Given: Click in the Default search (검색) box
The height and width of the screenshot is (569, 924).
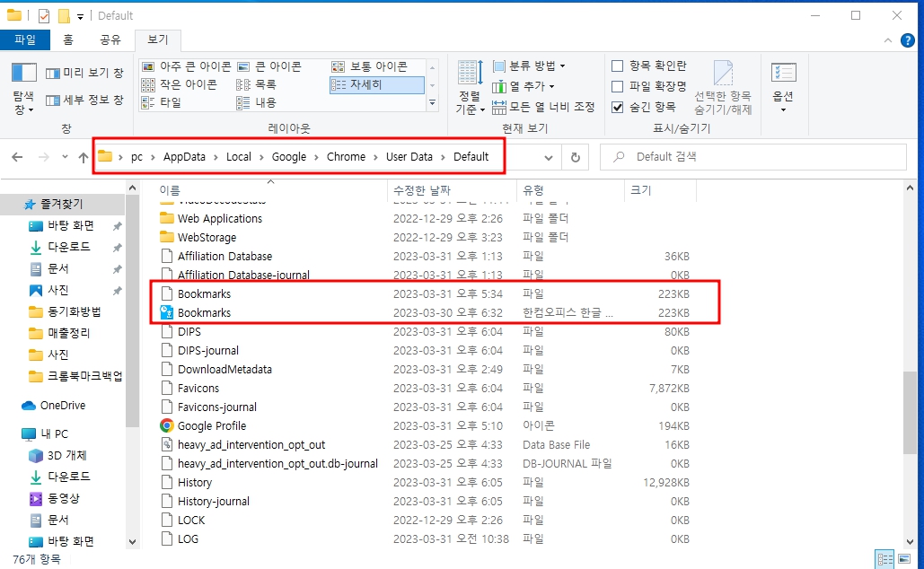Looking at the screenshot, I should pyautogui.click(x=753, y=157).
